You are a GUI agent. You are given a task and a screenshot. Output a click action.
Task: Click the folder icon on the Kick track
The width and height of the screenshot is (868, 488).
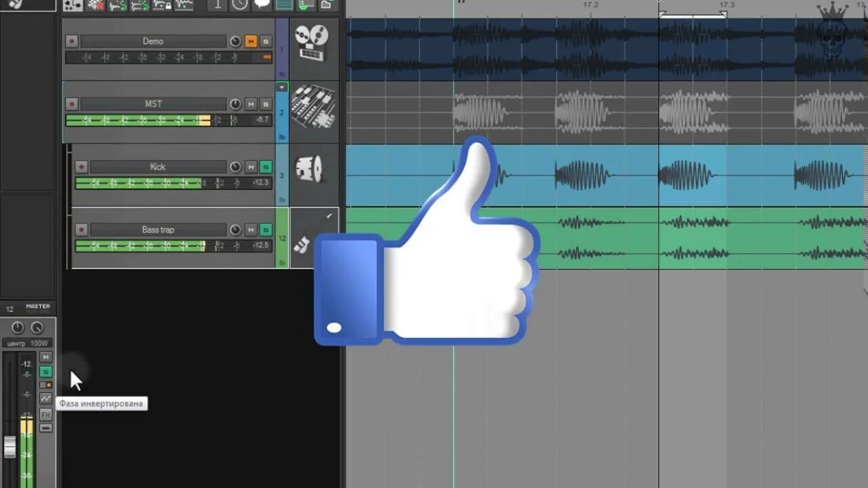tap(282, 201)
